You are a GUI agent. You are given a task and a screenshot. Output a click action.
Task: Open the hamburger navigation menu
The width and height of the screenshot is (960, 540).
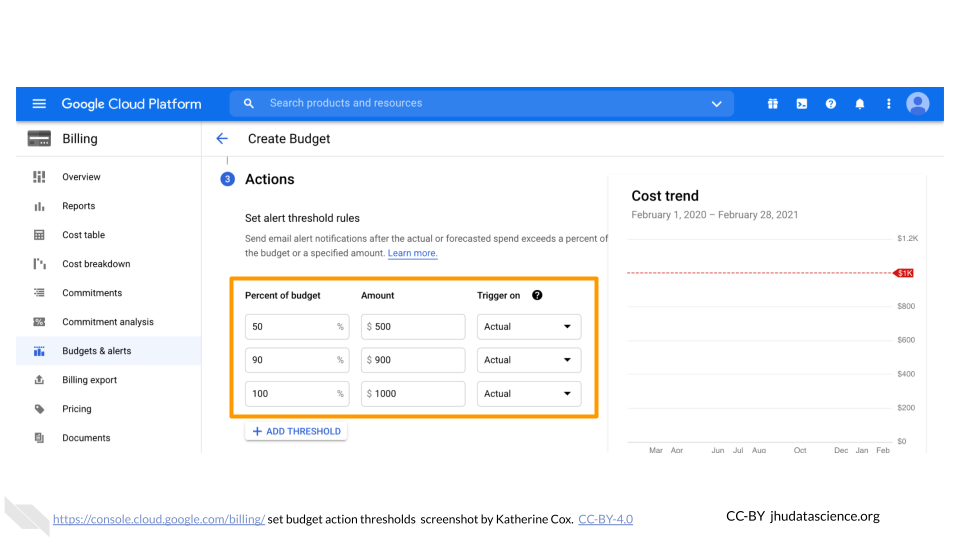click(39, 104)
